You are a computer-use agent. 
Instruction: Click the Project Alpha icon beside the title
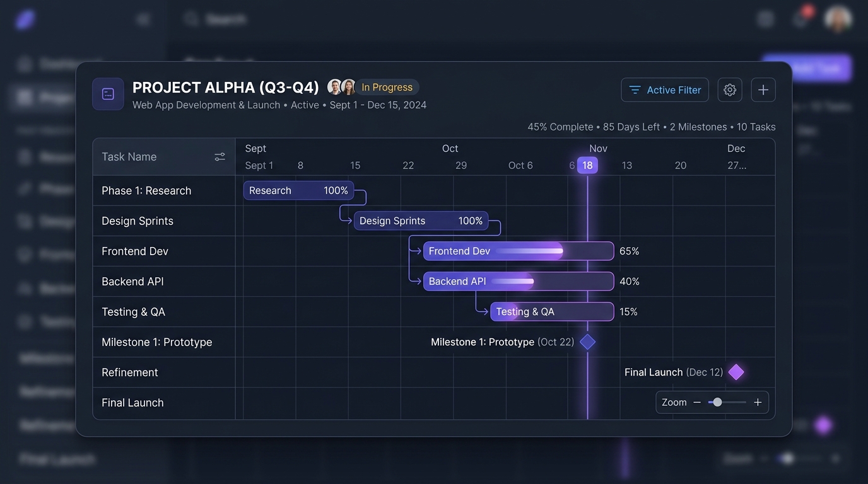(108, 94)
